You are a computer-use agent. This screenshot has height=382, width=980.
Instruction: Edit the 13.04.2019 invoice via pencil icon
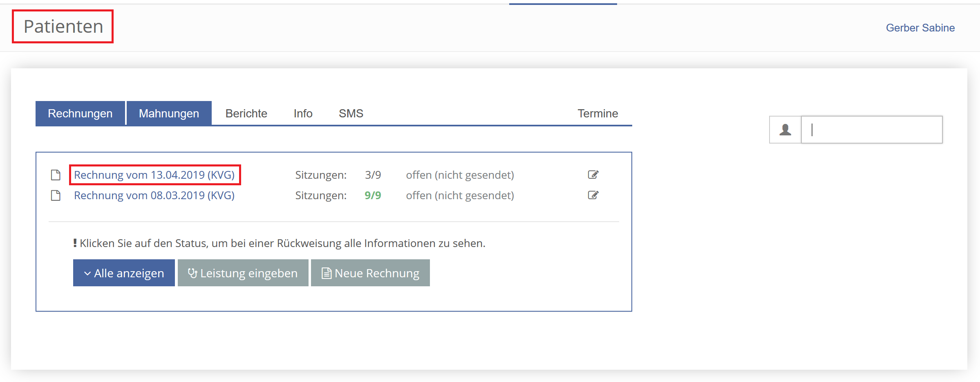click(593, 175)
